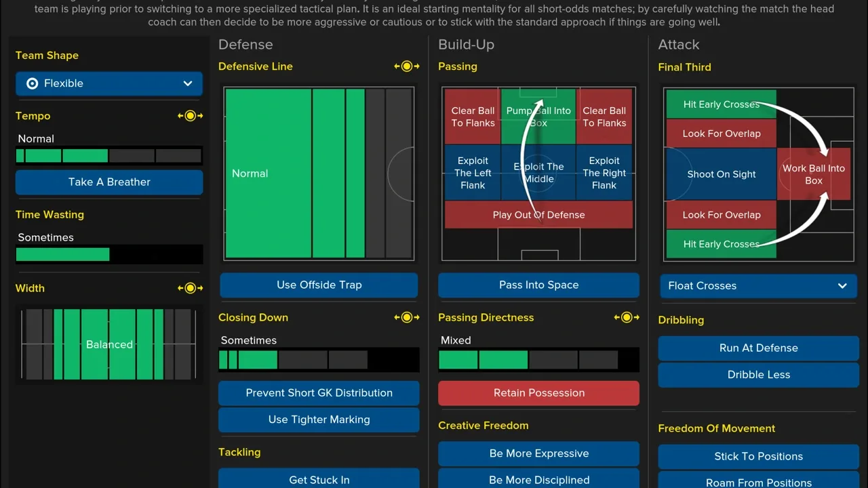Click the Use Offside Trap button
The width and height of the screenshot is (868, 488).
tap(319, 285)
